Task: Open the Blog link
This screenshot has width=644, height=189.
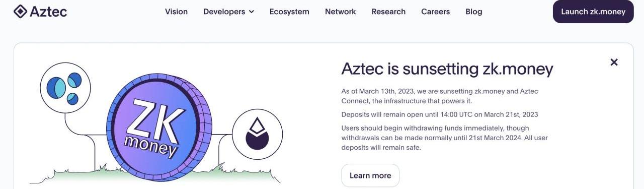Action: click(473, 12)
